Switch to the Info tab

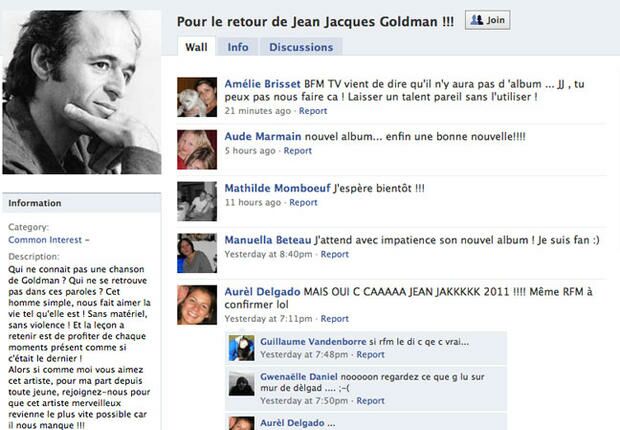coord(238,47)
